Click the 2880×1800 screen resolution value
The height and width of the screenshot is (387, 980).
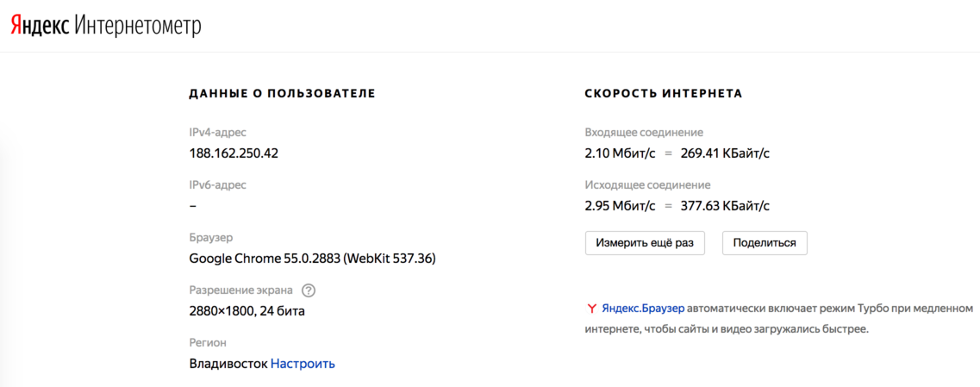point(247,311)
